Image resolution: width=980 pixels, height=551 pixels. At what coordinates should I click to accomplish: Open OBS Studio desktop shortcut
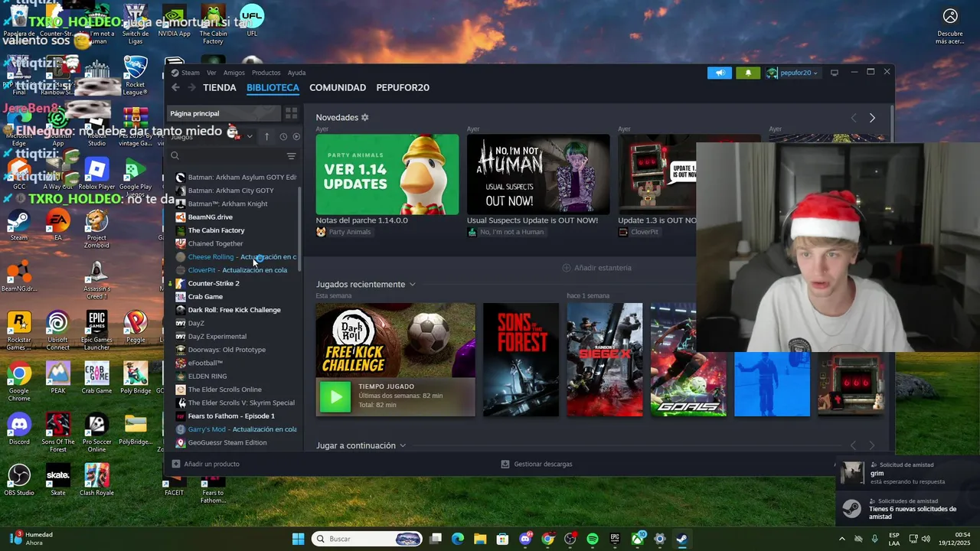19,479
